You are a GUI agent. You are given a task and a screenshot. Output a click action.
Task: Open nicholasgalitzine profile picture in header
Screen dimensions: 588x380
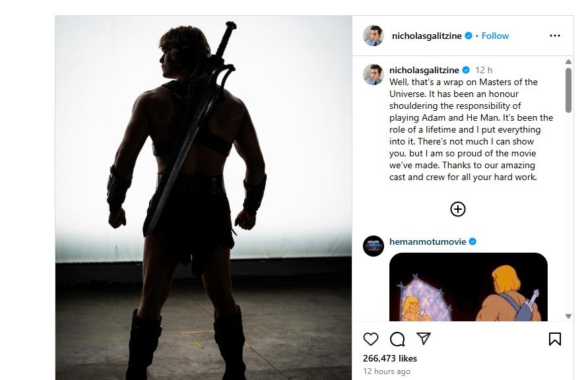[374, 36]
